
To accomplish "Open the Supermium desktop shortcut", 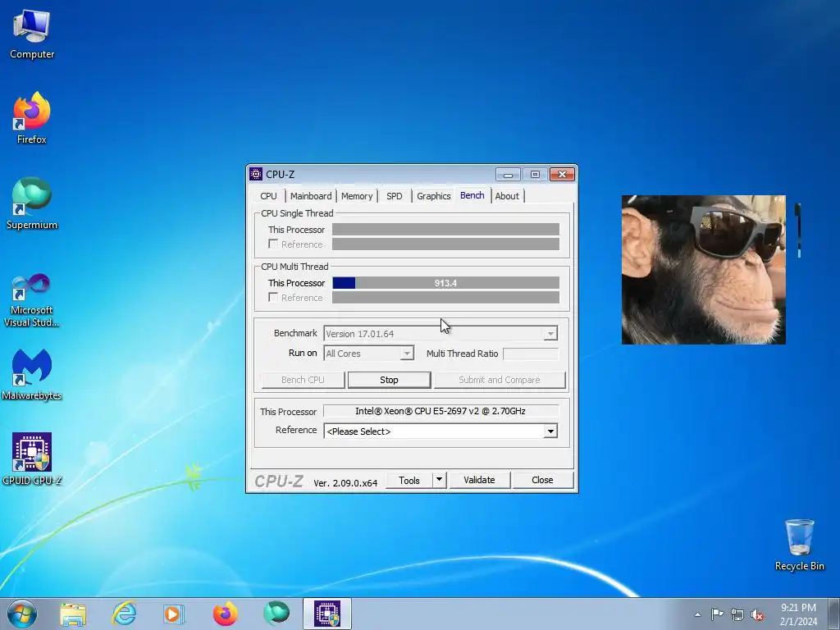I will [x=32, y=203].
